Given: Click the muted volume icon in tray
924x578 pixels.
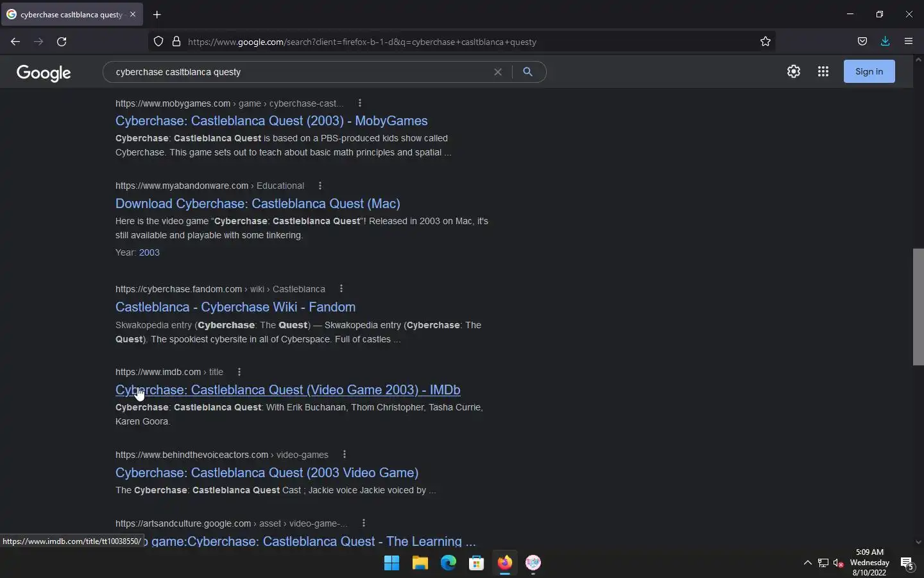Looking at the screenshot, I should 839,563.
